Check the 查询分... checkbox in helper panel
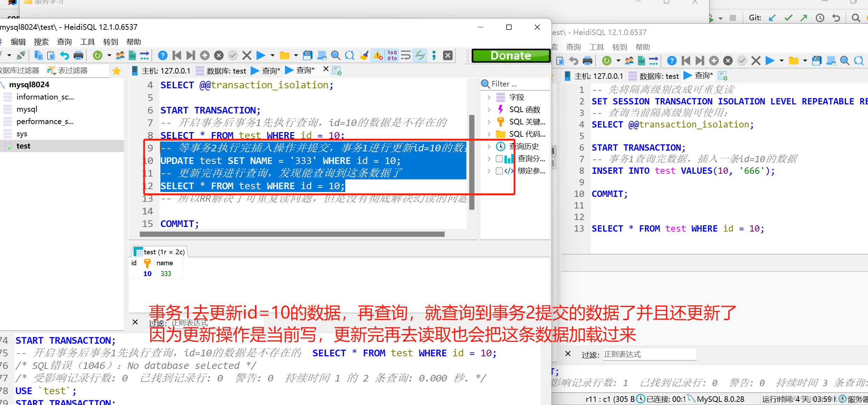 pos(499,159)
